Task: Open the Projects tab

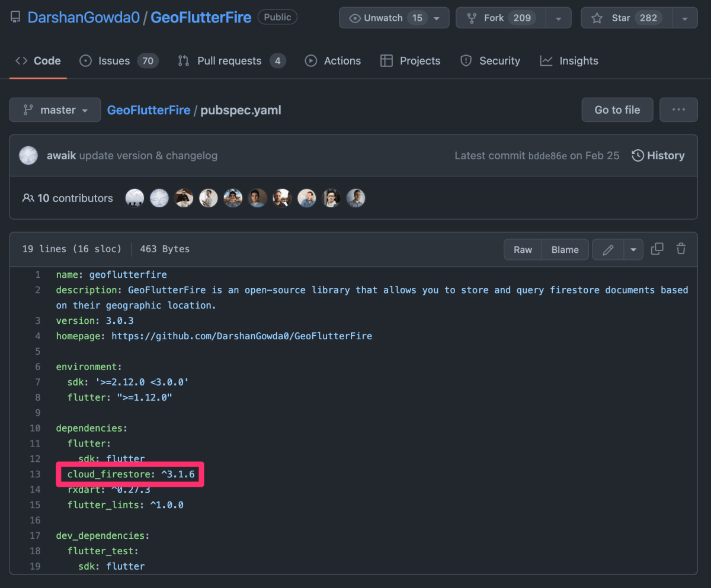Action: click(410, 60)
